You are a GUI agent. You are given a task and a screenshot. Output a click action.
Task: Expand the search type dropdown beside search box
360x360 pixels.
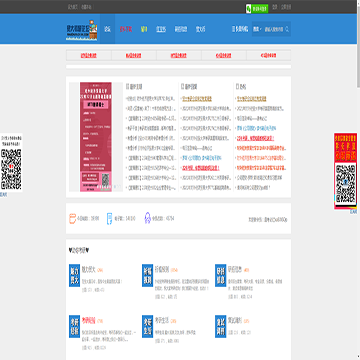pos(257,29)
